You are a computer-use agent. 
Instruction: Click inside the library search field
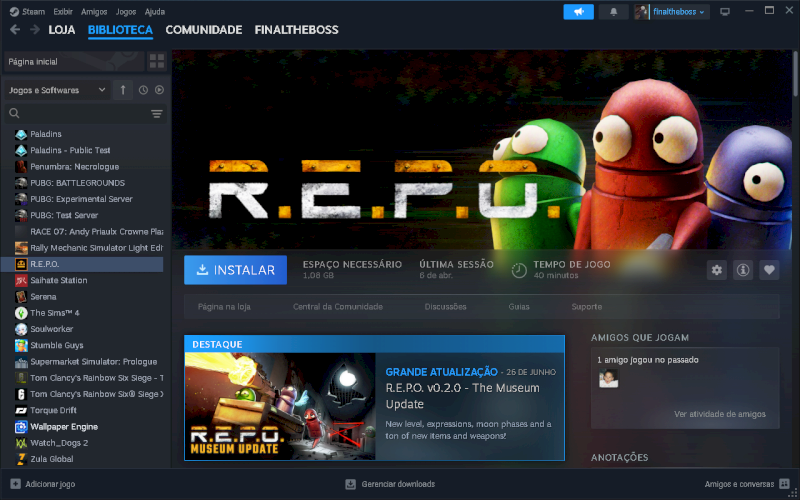click(x=84, y=113)
